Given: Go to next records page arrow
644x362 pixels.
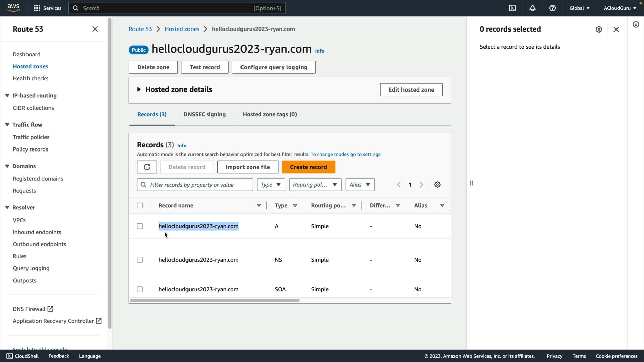Looking at the screenshot, I should pos(421,185).
